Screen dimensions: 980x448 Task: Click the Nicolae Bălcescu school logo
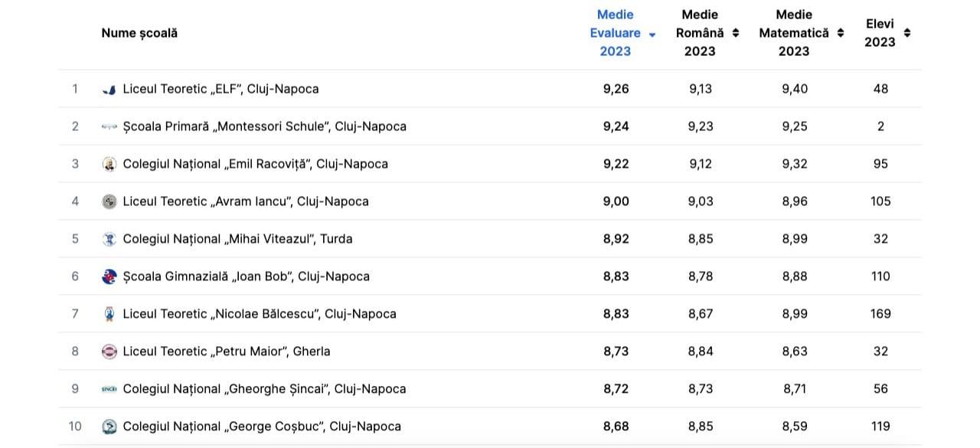click(109, 314)
